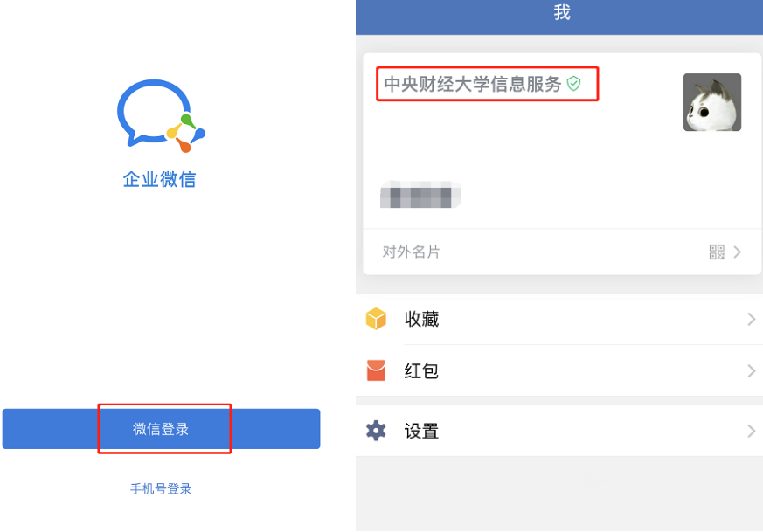Open the 红包 red envelope icon
This screenshot has height=532, width=763.
pos(376,370)
